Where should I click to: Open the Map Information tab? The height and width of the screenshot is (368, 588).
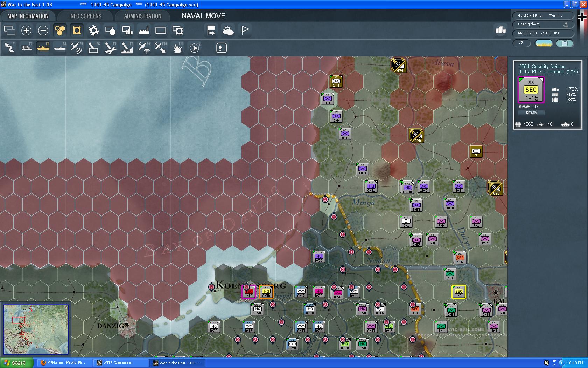coord(28,16)
